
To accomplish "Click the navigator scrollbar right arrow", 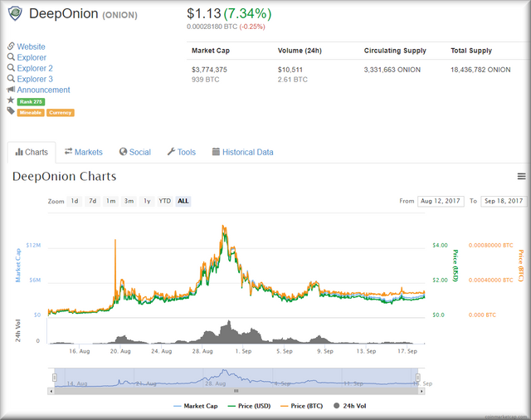I will (421, 391).
